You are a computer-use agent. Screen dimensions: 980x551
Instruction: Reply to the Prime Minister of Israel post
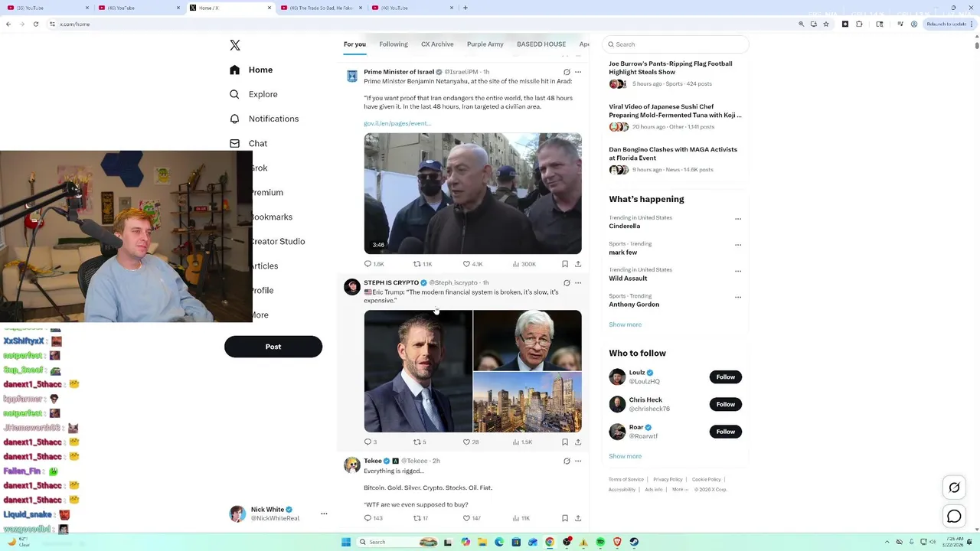pos(374,264)
